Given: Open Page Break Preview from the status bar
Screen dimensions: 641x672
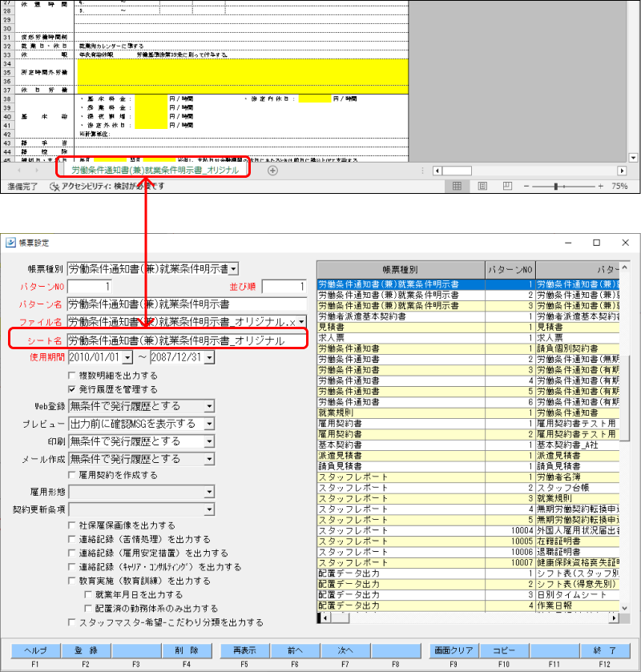Looking at the screenshot, I should click(x=506, y=185).
